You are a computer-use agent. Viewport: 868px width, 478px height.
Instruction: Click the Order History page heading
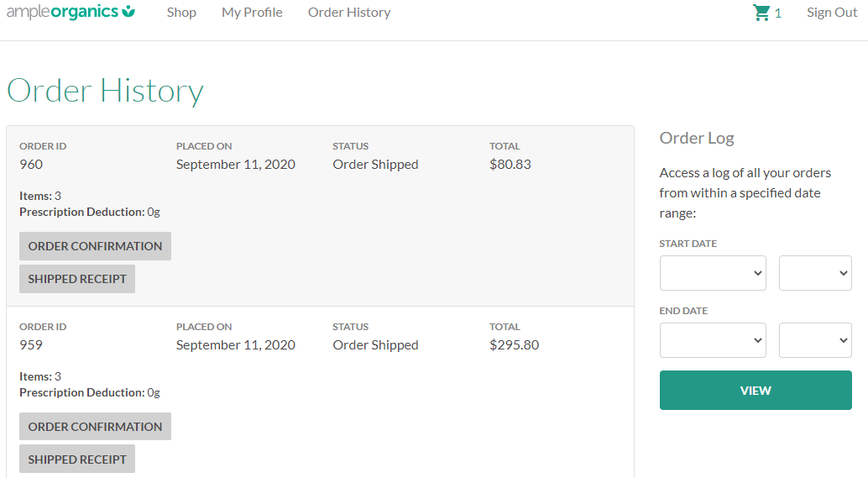click(105, 91)
